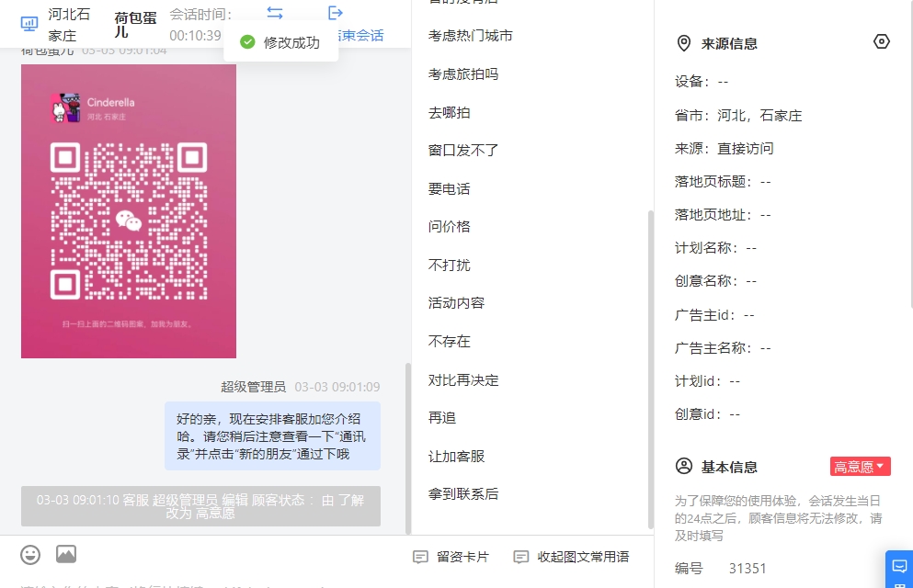Click the 落地页地址 field row
913x588 pixels.
(x=723, y=215)
